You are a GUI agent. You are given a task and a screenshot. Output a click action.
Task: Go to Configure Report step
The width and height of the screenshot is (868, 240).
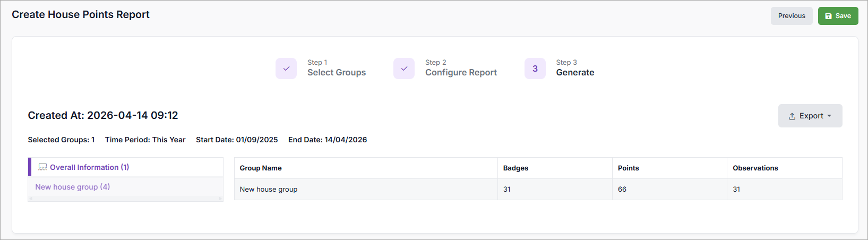click(x=461, y=72)
